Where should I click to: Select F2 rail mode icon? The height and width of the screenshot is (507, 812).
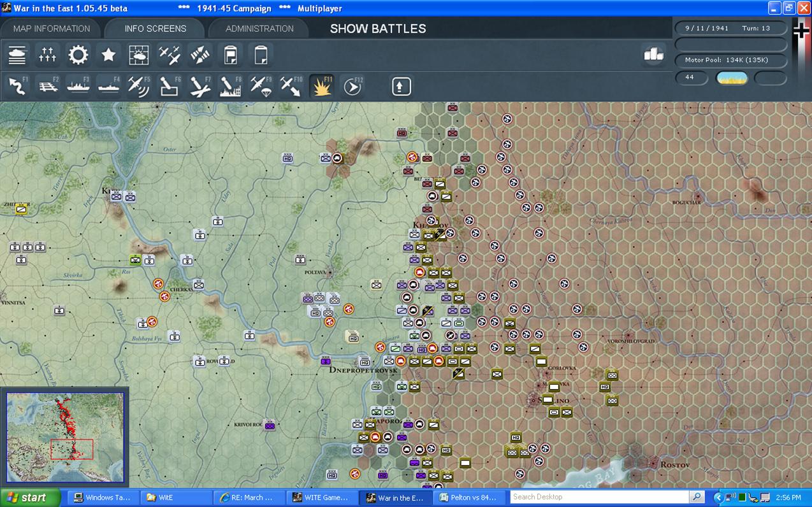[48, 86]
